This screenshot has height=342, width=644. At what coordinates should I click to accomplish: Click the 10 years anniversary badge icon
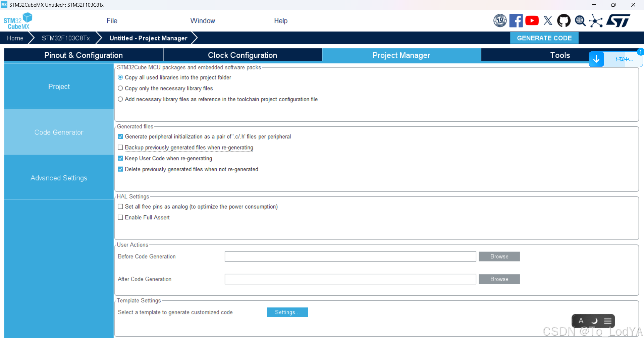tap(500, 21)
